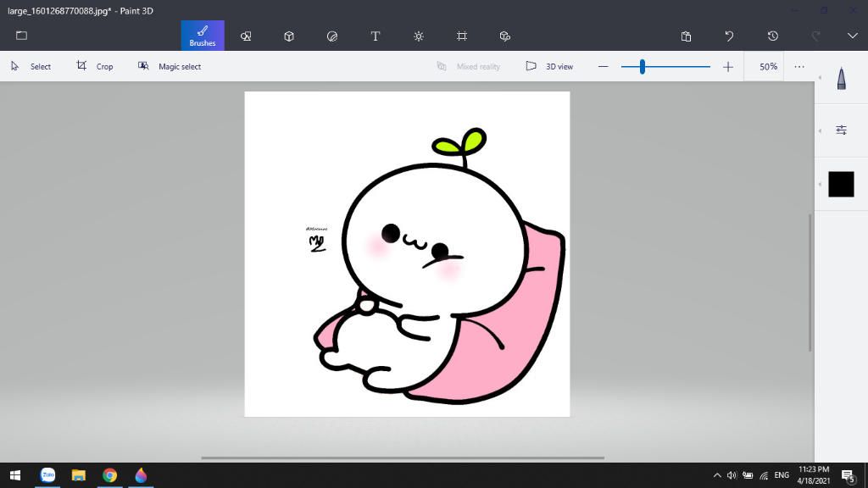This screenshot has height=488, width=868.
Task: Open Zalo from the taskbar
Action: coord(47,475)
